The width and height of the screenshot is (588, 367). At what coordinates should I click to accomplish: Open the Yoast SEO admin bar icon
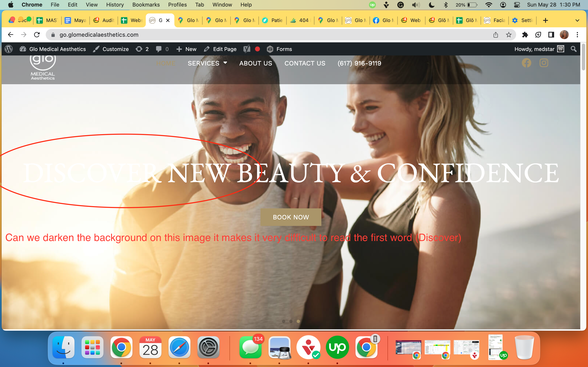click(x=247, y=49)
